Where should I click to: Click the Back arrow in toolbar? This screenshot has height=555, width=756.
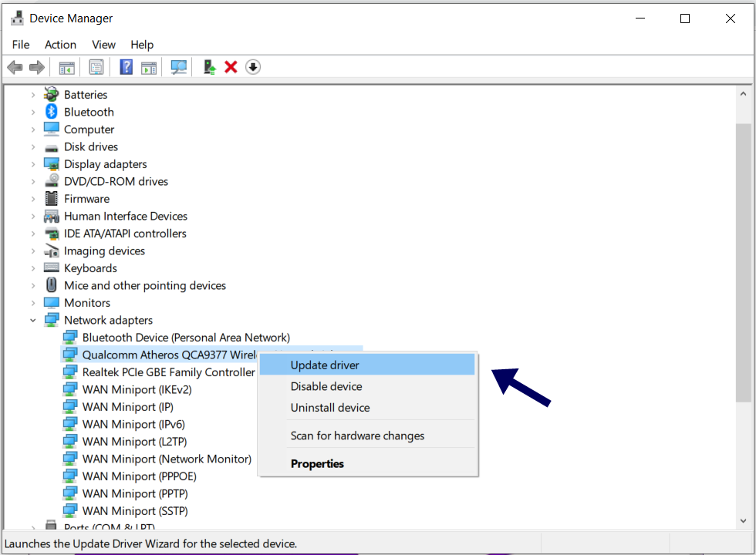click(15, 68)
